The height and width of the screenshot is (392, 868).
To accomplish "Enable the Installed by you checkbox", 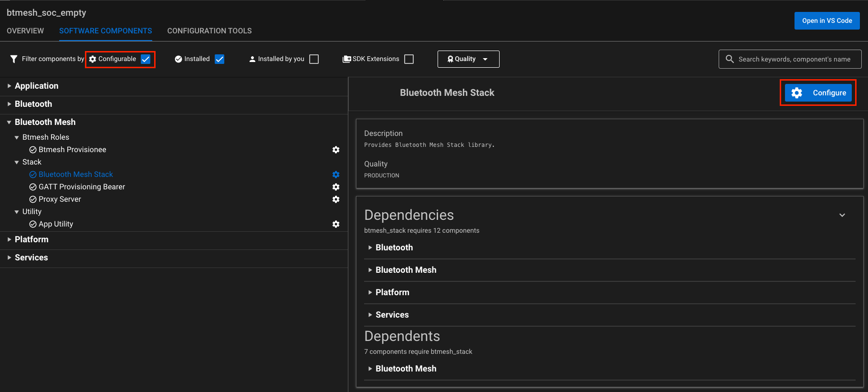I will coord(314,59).
